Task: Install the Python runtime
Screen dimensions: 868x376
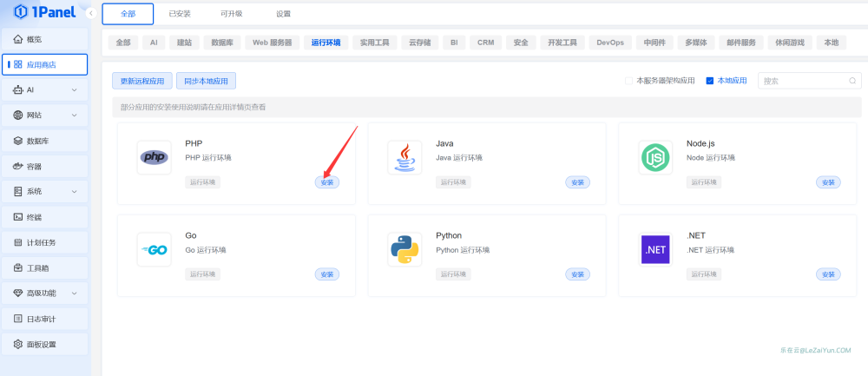Action: [577, 274]
